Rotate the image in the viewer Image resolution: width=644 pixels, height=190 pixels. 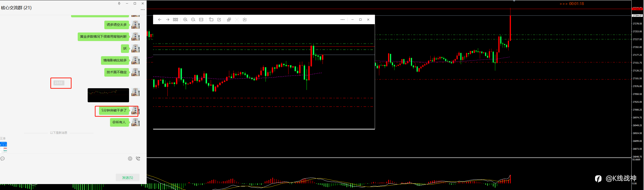[211, 19]
